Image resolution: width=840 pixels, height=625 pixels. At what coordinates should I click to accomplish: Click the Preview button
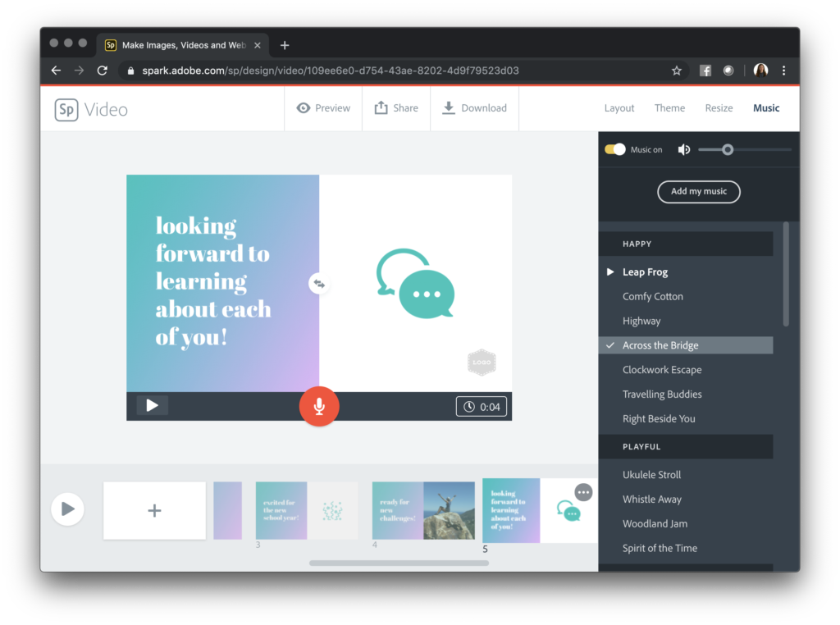tap(323, 108)
